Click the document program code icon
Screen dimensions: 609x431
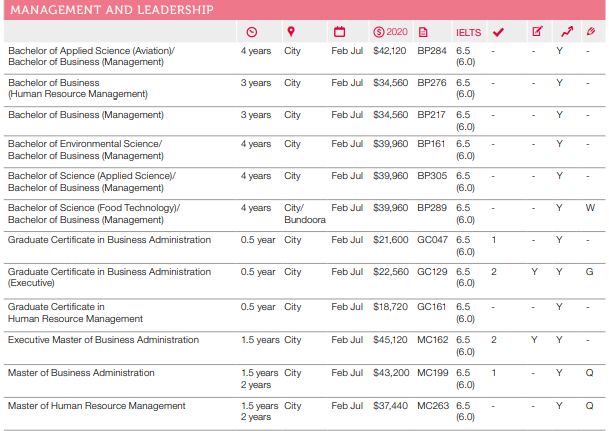[423, 31]
